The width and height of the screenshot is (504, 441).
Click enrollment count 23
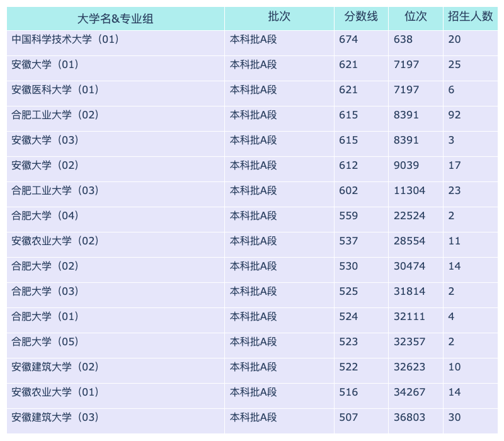coord(454,190)
